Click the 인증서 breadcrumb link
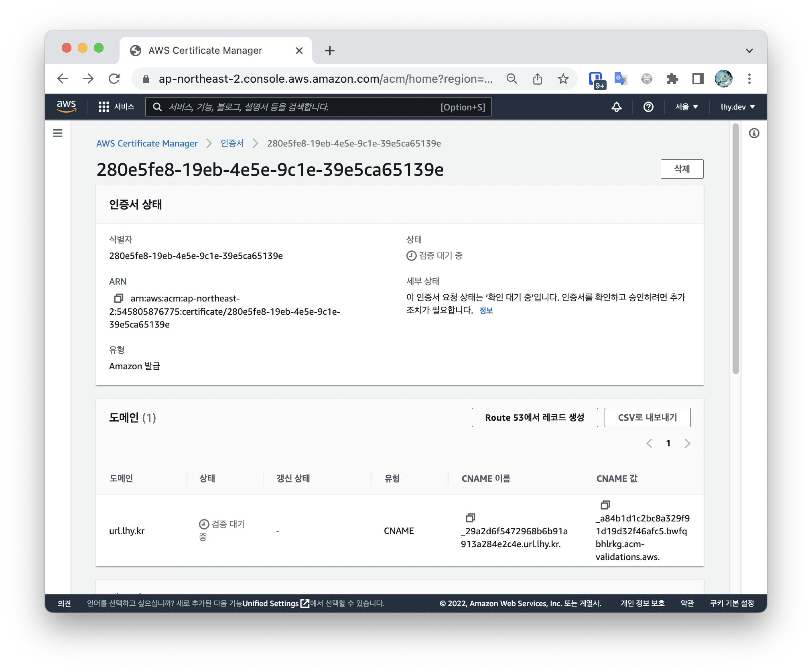This screenshot has width=812, height=672. point(232,143)
